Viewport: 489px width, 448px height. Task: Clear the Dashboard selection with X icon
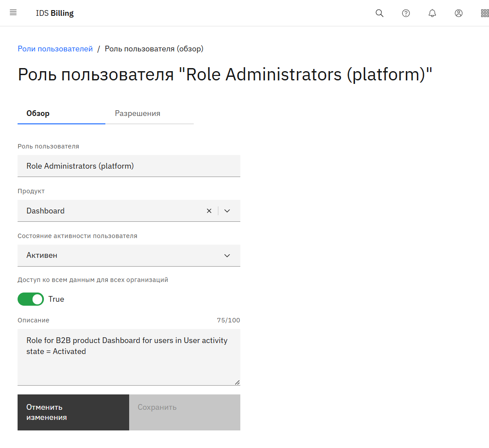[x=209, y=211]
